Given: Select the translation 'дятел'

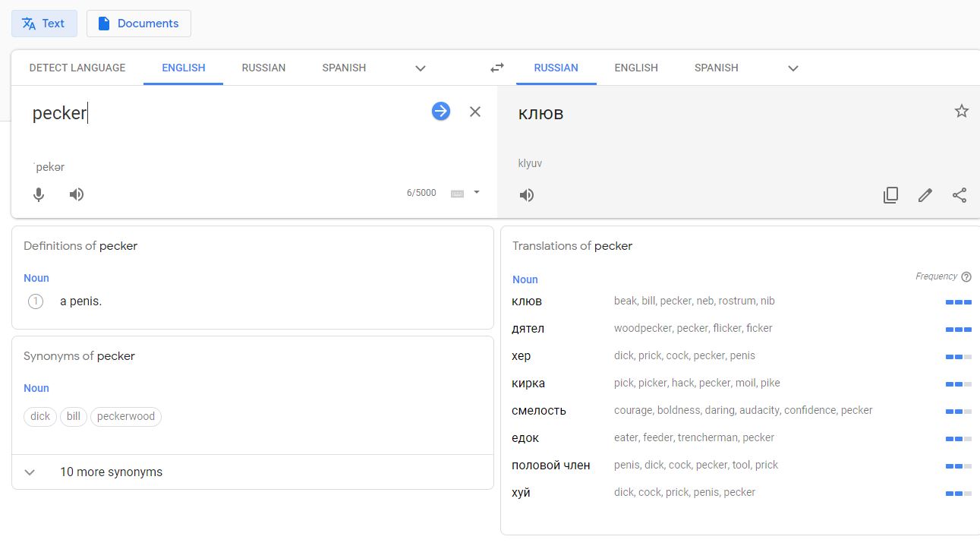Looking at the screenshot, I should (528, 329).
